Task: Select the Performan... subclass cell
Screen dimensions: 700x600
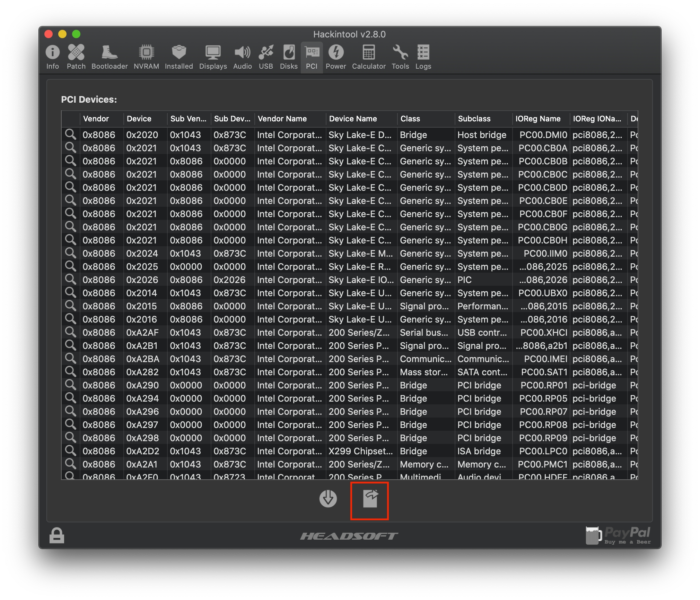Action: click(x=483, y=306)
